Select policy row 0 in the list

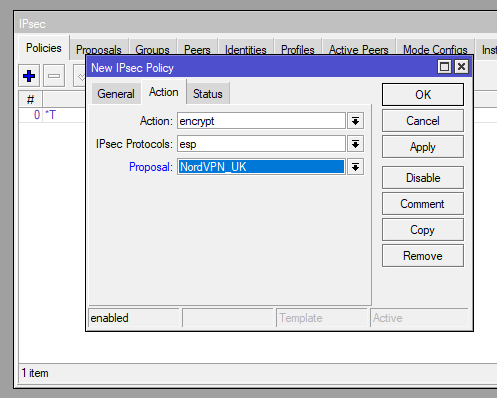[x=52, y=115]
